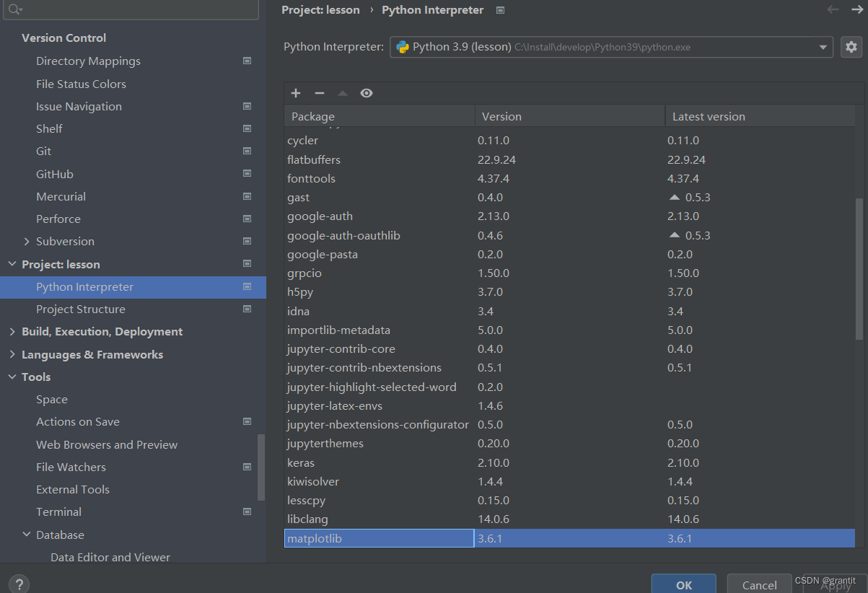The height and width of the screenshot is (593, 868).
Task: Click project-level icon beside Project: lesson
Action: (247, 264)
